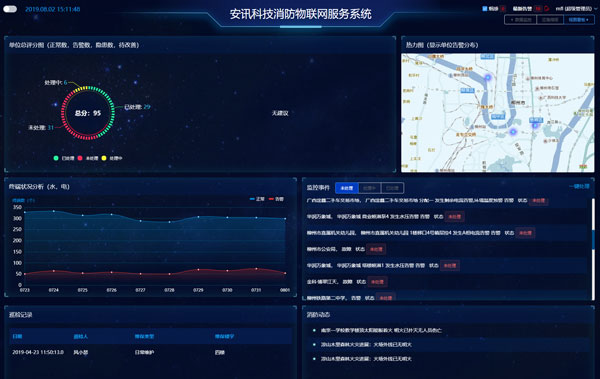Expand the highlighted blue dropdown button top-right
600x379 pixels.
click(x=579, y=20)
